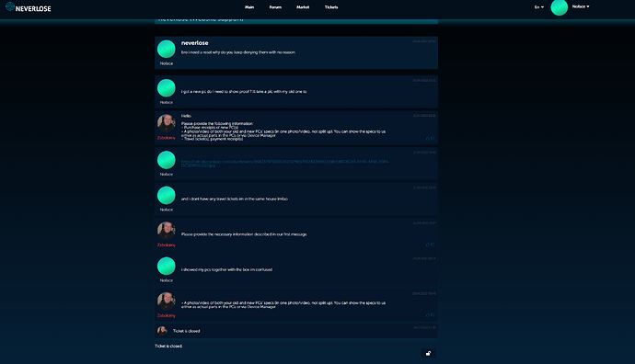Click Zabolotny's avatar in first reply
Screen dimensions: 635x364
coord(166,123)
